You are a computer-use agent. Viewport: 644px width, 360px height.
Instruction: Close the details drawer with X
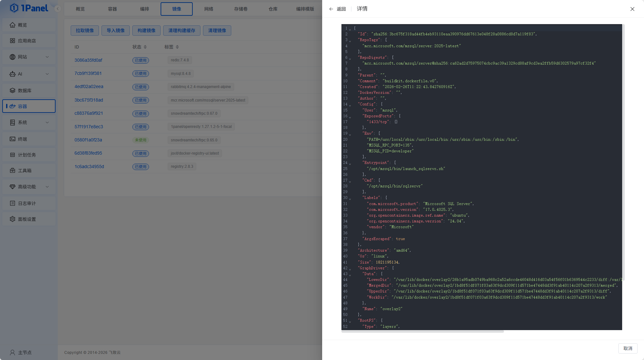pos(632,9)
